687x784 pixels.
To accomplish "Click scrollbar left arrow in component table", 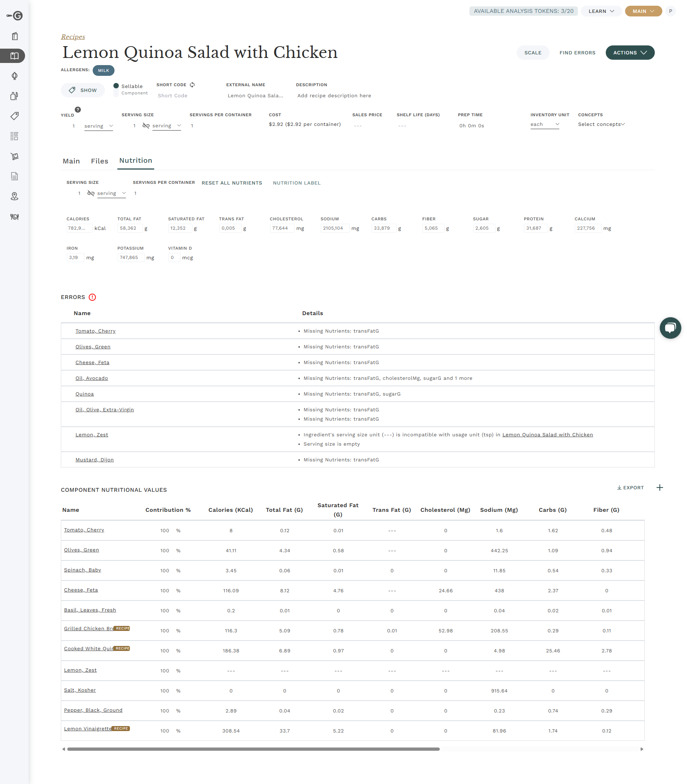I will pos(64,749).
